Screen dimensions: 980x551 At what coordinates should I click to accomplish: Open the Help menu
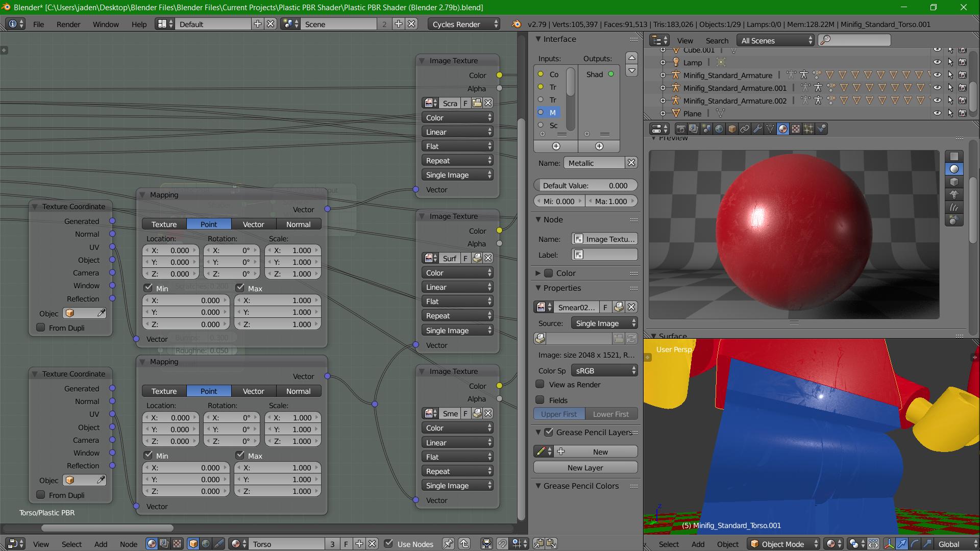click(x=139, y=24)
